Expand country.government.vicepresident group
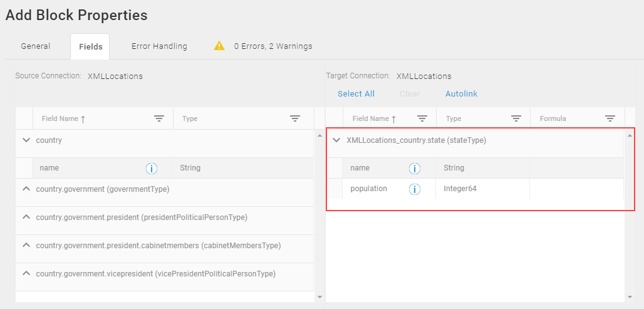Screen dimensions: 644x309 pyautogui.click(x=26, y=273)
